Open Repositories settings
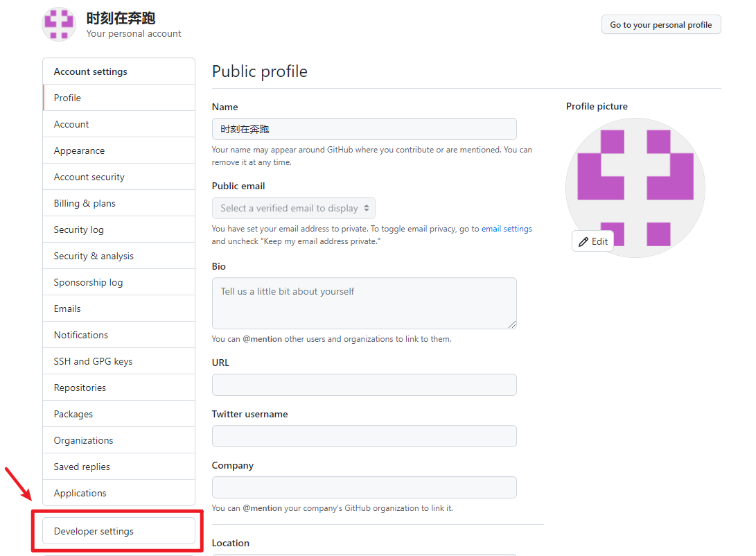Screen dimensions: 756x556 (118, 388)
